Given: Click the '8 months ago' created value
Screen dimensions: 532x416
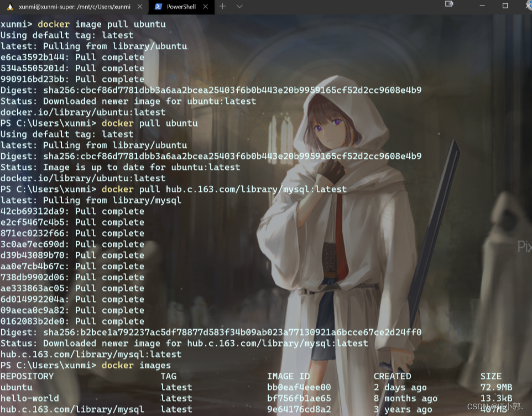Looking at the screenshot, I should [405, 398].
